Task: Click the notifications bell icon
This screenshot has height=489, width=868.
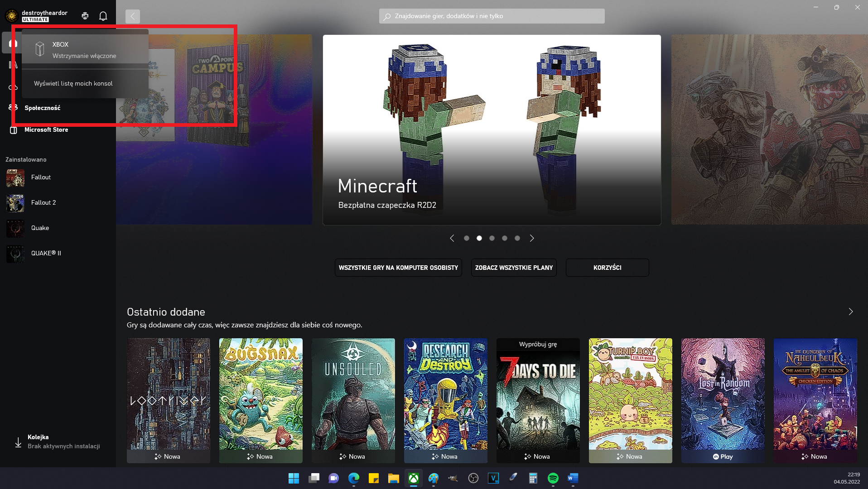Action: (103, 16)
